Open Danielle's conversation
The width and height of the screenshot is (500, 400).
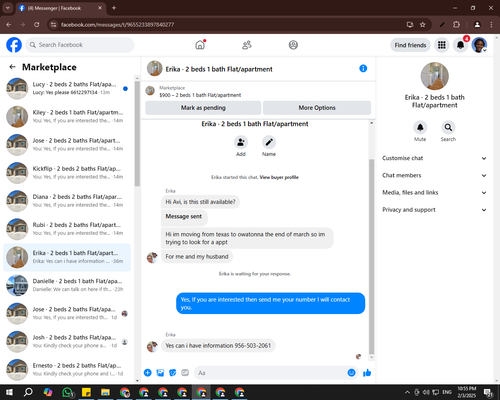pos(67,285)
